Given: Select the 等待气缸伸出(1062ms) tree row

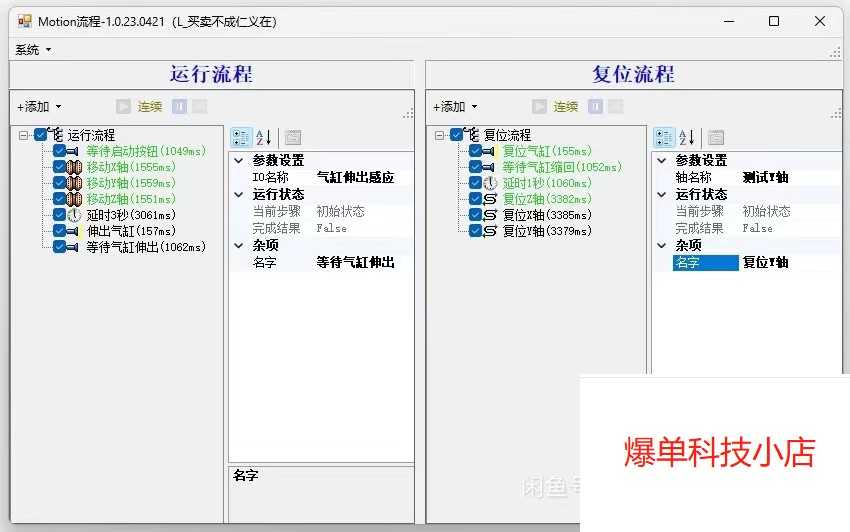Looking at the screenshot, I should coord(146,247).
